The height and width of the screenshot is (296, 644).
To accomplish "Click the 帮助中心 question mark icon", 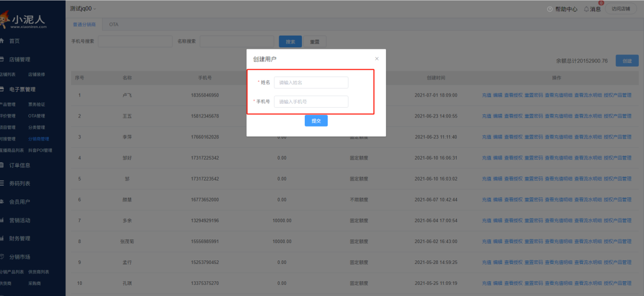I will 550,9.
